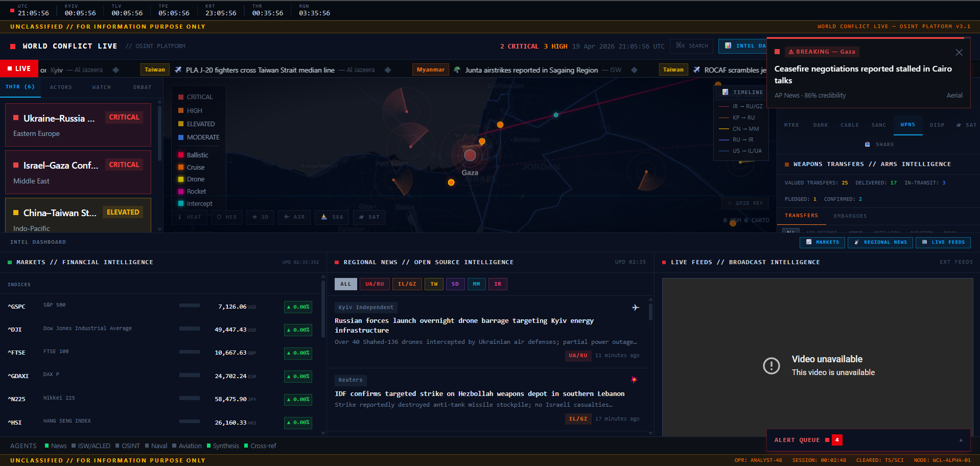Open the SEARCH tool in the header
The width and height of the screenshot is (980, 466).
coord(691,46)
